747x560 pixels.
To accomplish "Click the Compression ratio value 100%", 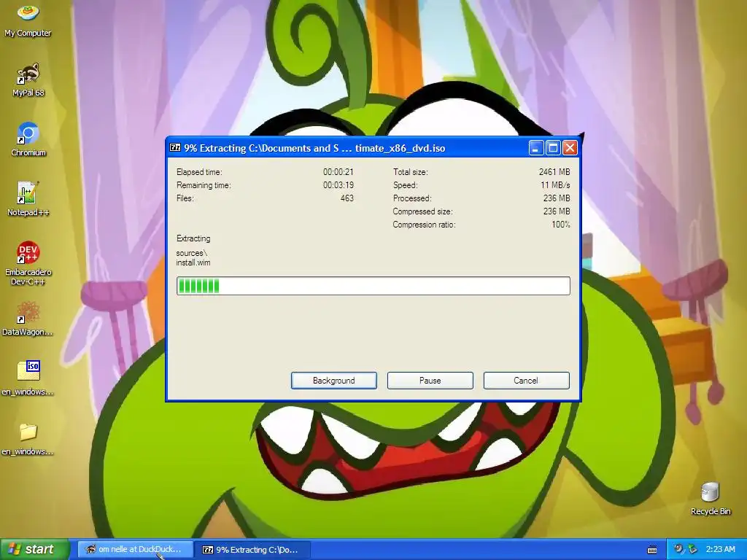I will click(561, 225).
